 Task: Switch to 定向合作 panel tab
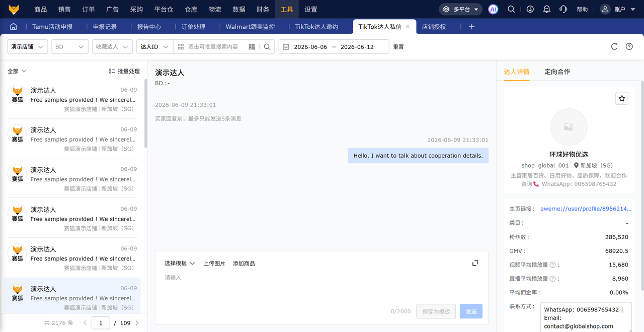click(x=557, y=72)
